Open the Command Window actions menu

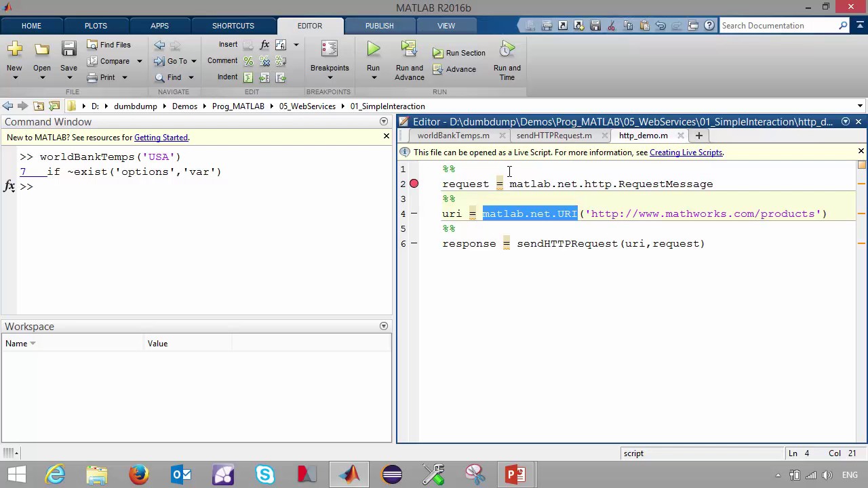pos(384,122)
